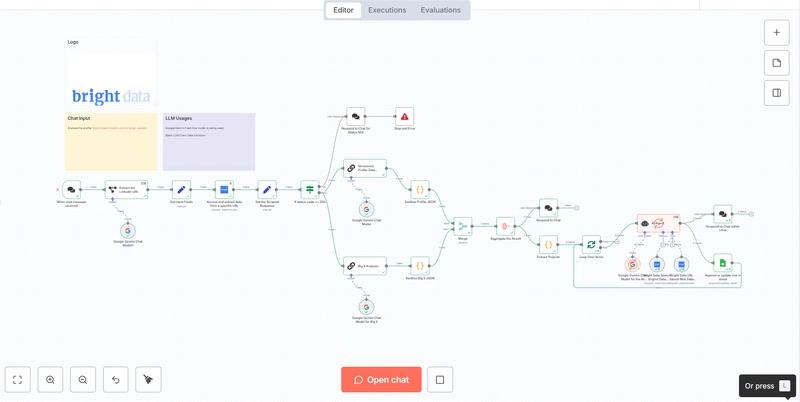The height and width of the screenshot is (402, 800).
Task: Open the 'AI Agent' node
Action: pos(659,223)
